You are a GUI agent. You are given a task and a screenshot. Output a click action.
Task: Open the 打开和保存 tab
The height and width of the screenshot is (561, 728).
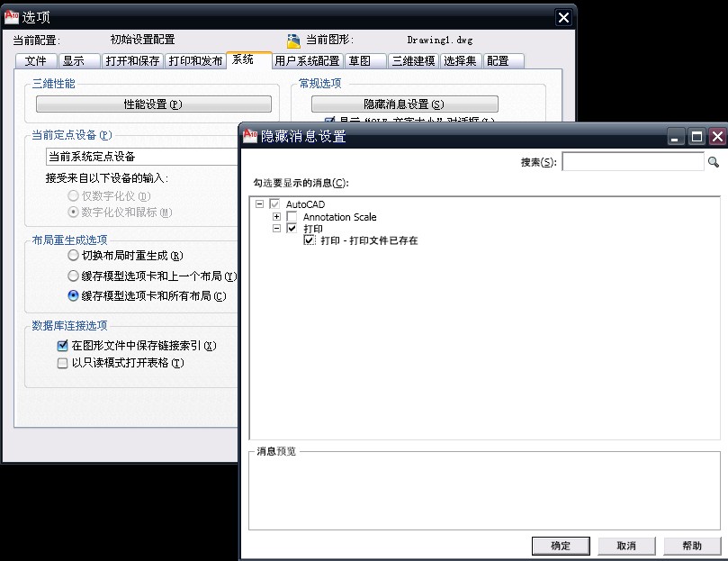[132, 61]
